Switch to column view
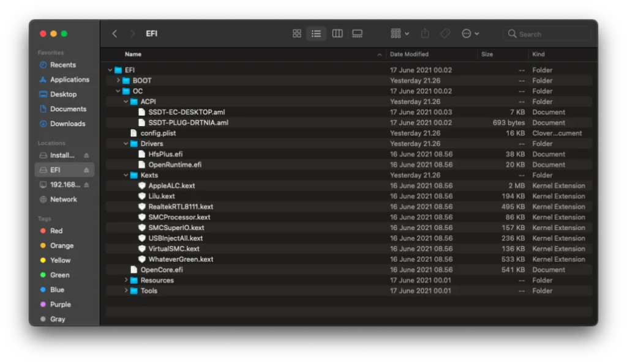 tap(337, 34)
